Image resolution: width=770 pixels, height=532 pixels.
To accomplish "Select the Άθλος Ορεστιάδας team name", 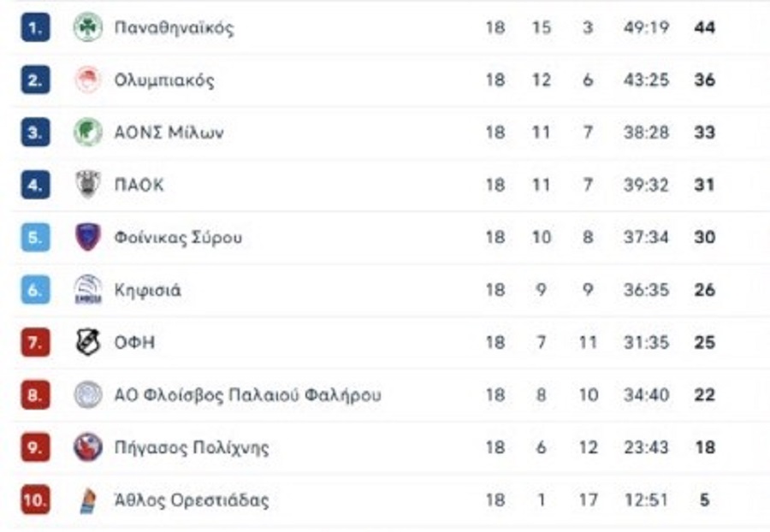I will pos(192,500).
